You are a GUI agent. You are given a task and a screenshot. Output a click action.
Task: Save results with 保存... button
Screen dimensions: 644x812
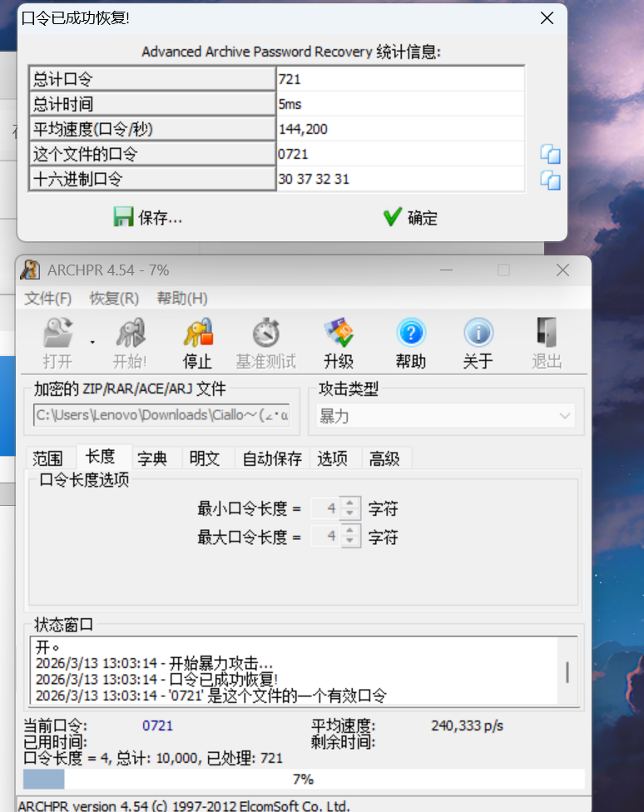148,217
